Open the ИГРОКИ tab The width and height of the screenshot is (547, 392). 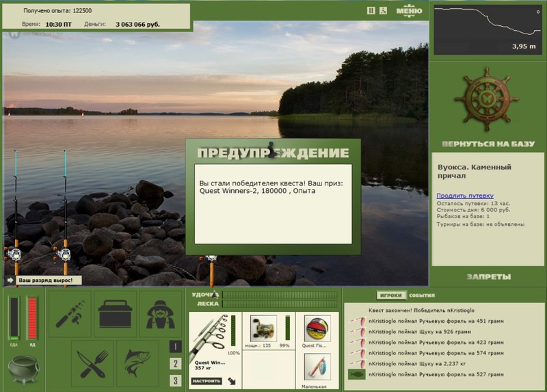(x=390, y=296)
